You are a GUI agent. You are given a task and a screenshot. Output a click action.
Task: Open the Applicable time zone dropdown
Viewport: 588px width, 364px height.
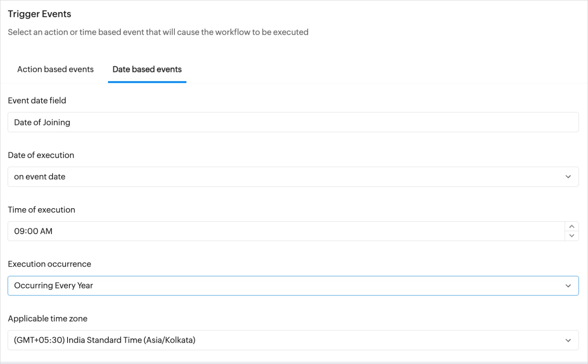coord(292,340)
